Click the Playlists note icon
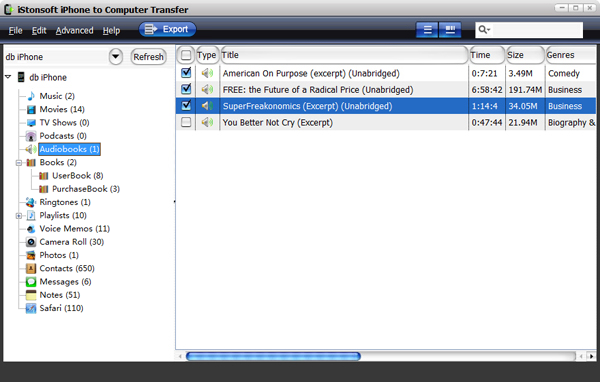This screenshot has height=382, width=600. coord(31,215)
